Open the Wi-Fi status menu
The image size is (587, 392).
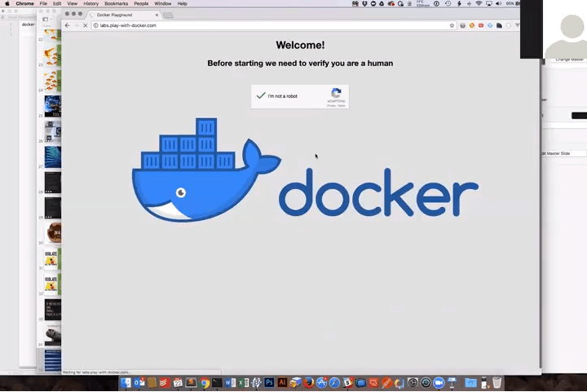[479, 3]
